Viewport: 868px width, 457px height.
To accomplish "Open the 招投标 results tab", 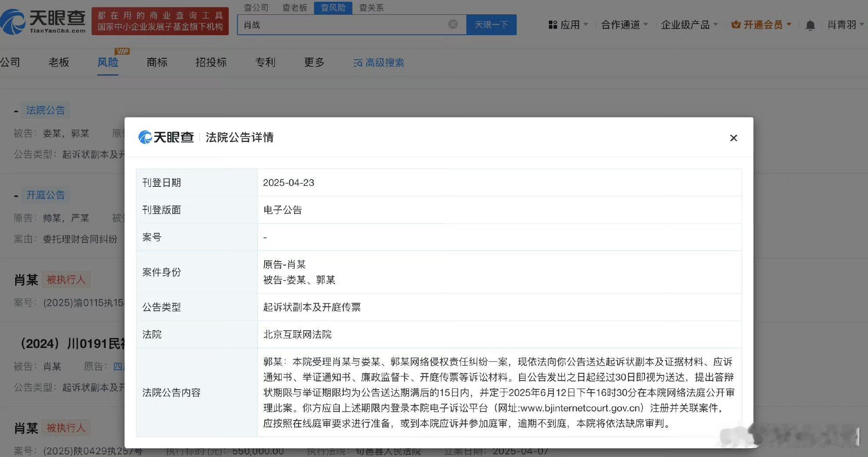I will coord(211,63).
